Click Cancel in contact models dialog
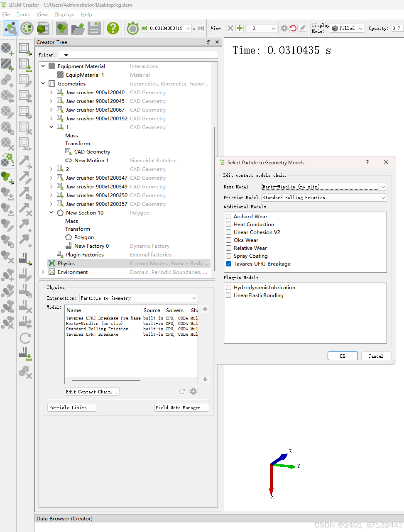Image resolution: width=404 pixels, height=532 pixels. click(376, 356)
